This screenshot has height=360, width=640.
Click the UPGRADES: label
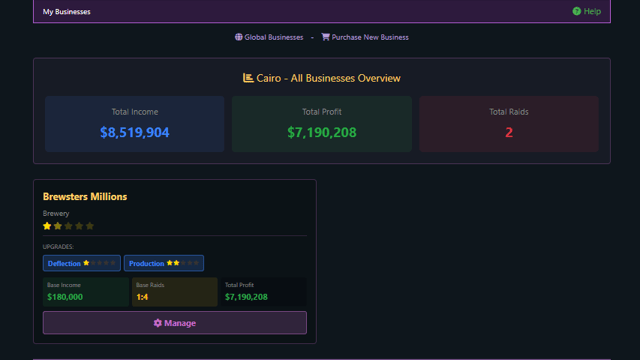point(58,247)
